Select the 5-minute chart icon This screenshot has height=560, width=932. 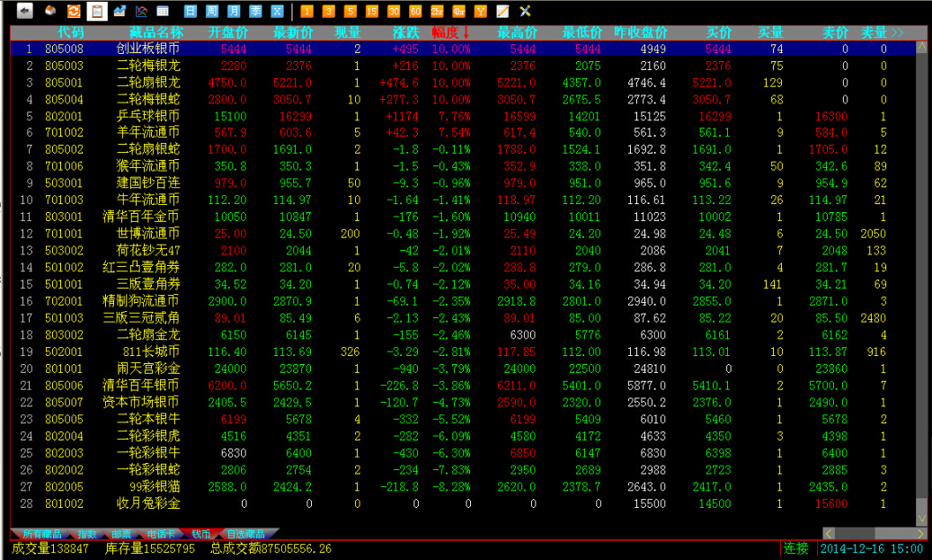tap(351, 11)
